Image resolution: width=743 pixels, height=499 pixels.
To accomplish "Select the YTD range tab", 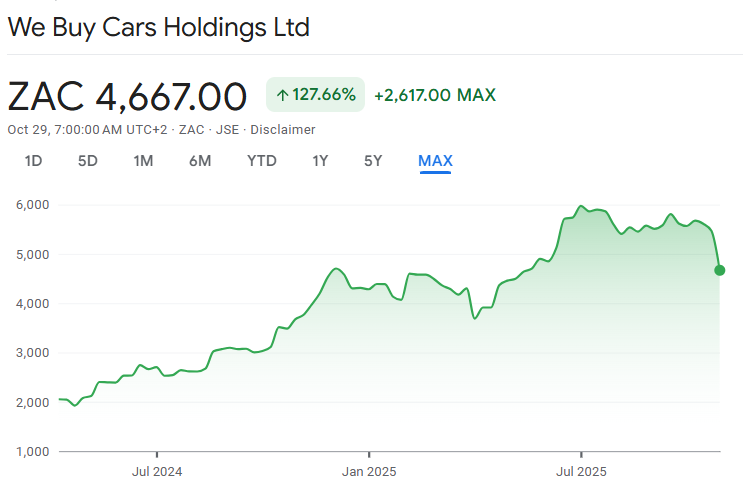I will pyautogui.click(x=262, y=161).
